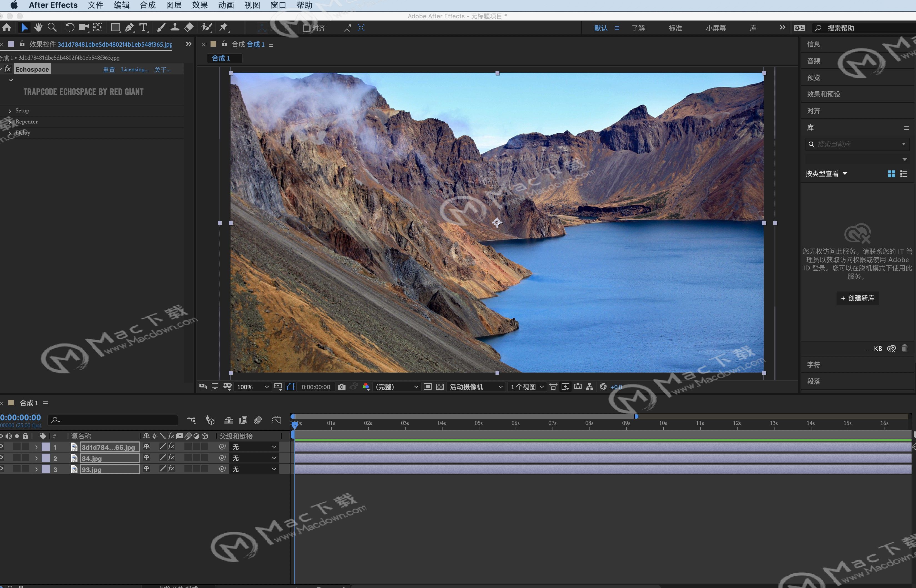Open the 效果 menu in menu bar
Viewport: 916px width, 588px height.
(200, 5)
